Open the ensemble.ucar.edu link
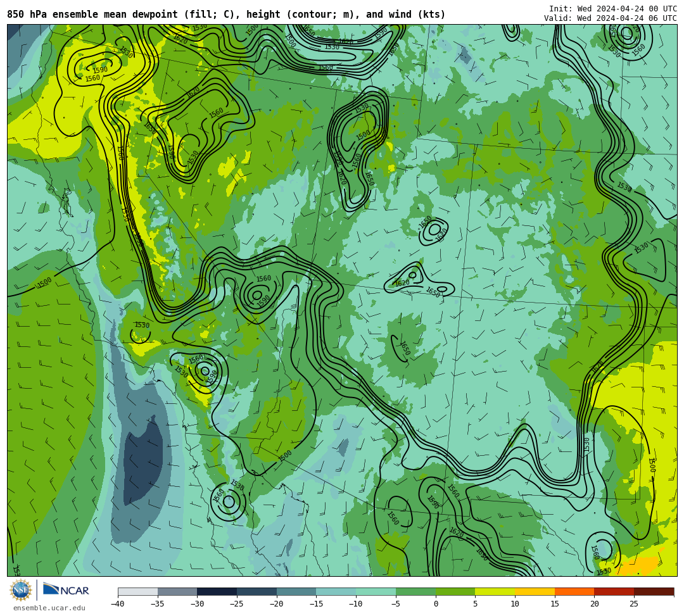Viewport: 684px width, 616px height. (49, 608)
